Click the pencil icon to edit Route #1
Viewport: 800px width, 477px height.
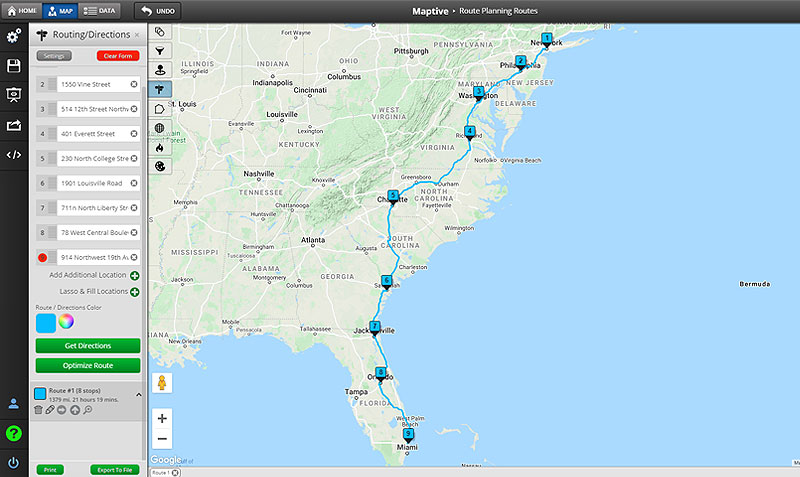[x=50, y=410]
